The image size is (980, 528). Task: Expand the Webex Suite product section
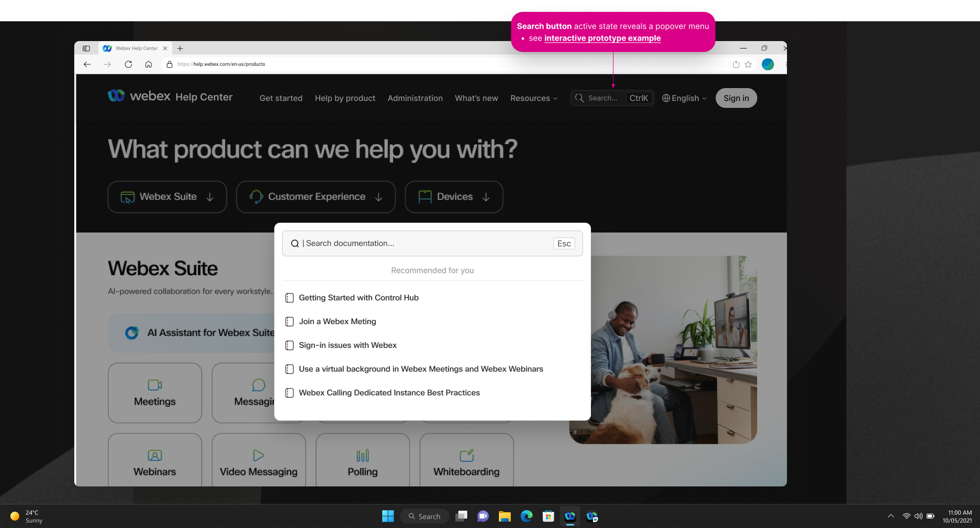click(167, 197)
